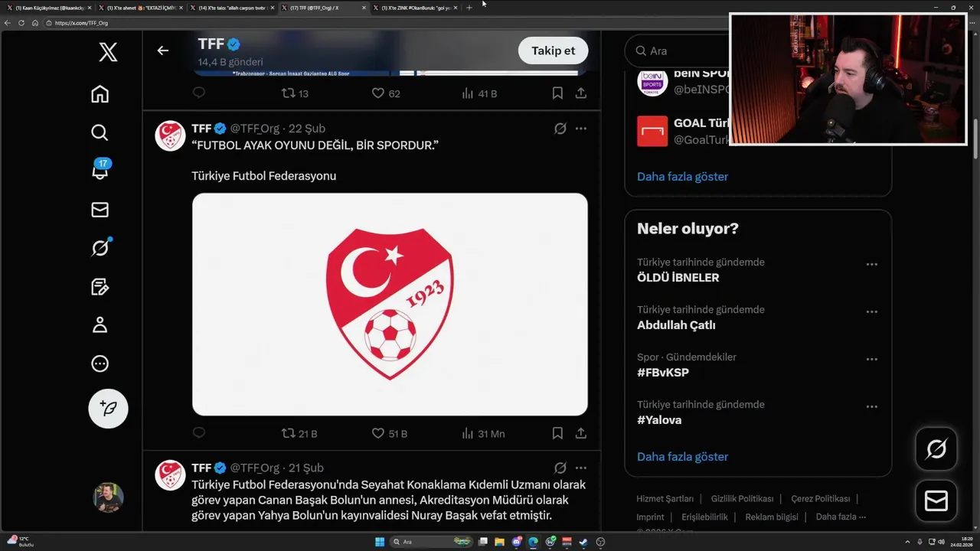Open 'Erişilebilirlik' footer link
Screen dimensions: 980x551
click(704, 517)
